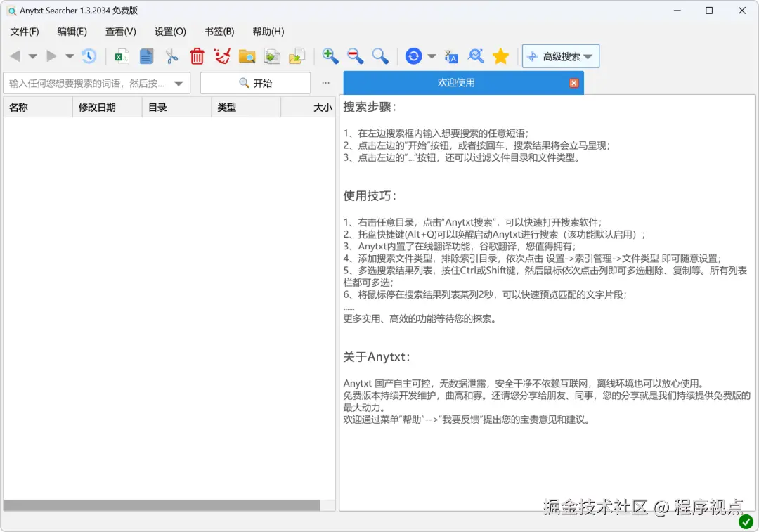This screenshot has width=759, height=532.
Task: Click the 搜索步骤 heading text
Action: 370,107
